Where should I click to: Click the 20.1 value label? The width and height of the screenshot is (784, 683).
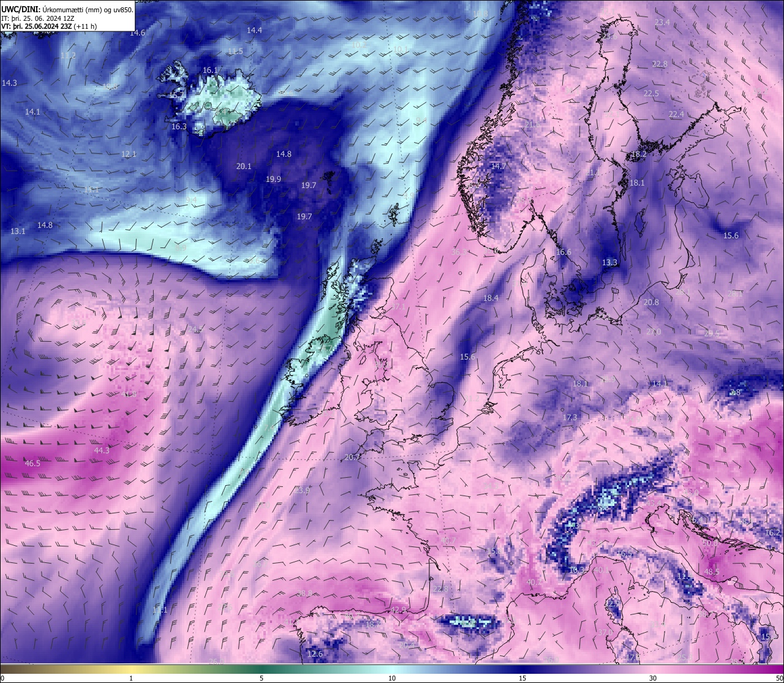click(244, 167)
